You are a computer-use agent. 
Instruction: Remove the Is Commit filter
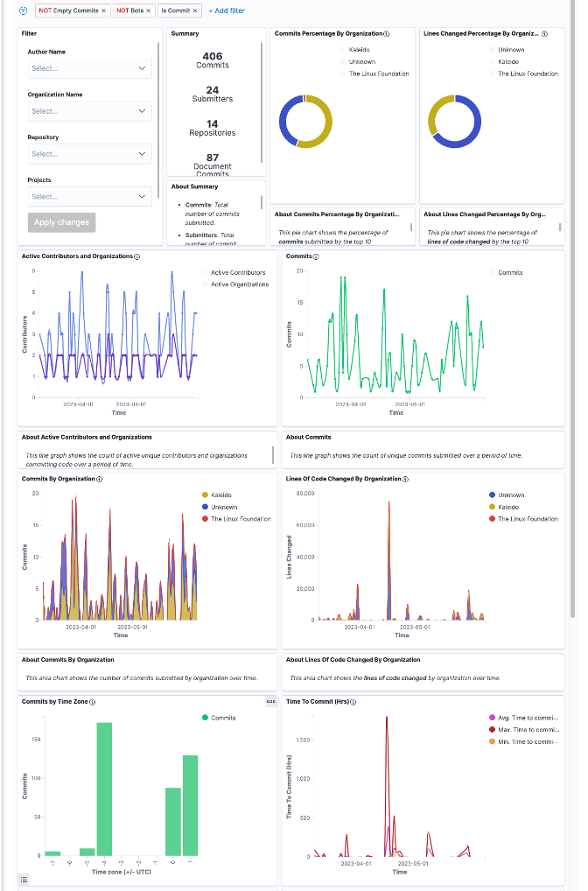coord(195,11)
